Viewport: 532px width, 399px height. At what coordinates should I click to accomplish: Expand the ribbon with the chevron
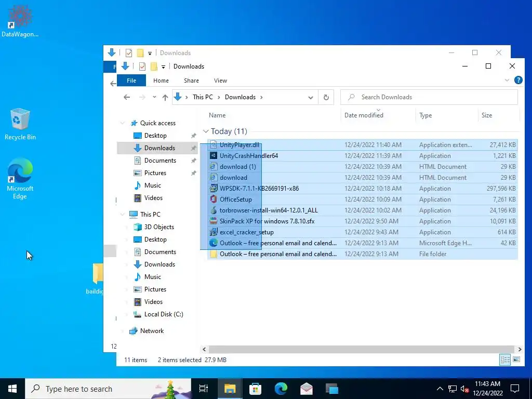coord(507,80)
